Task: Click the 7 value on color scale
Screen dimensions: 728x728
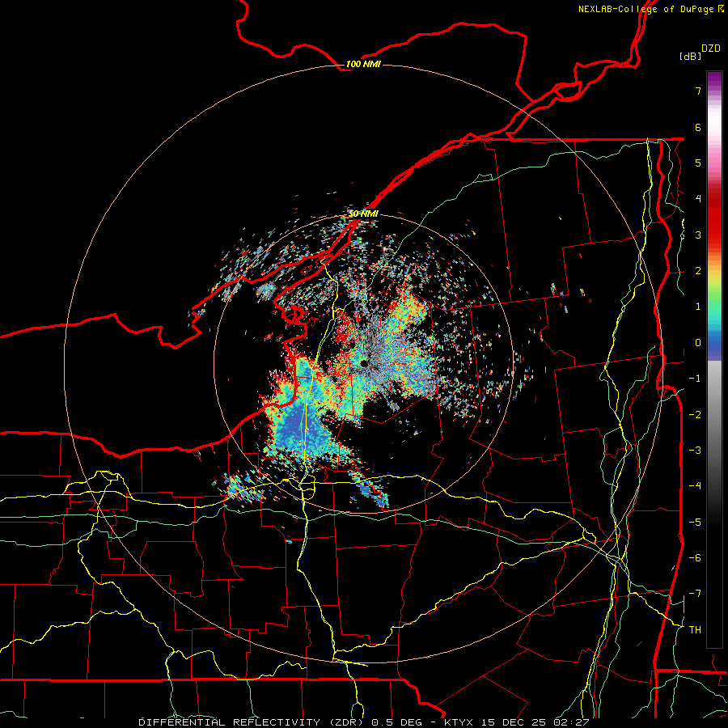Action: (x=698, y=91)
